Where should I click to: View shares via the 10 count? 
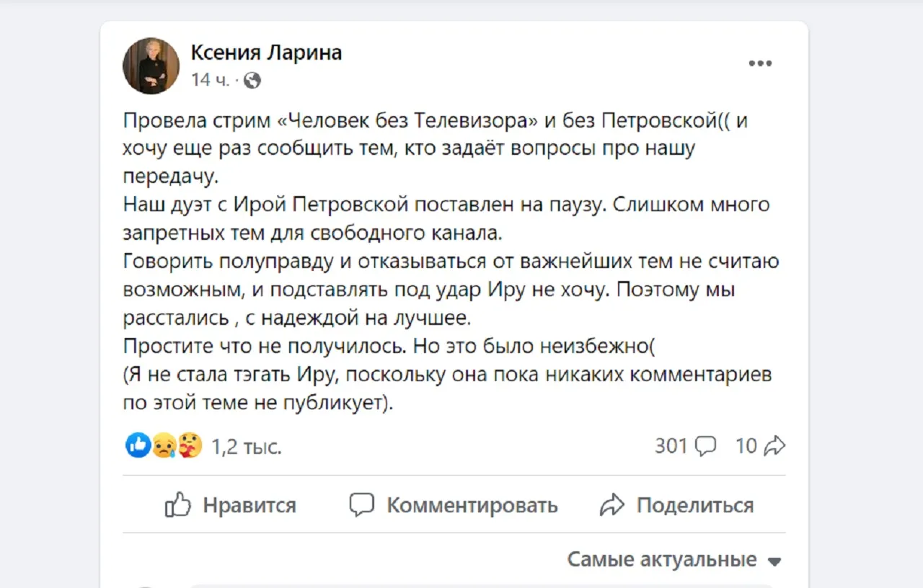746,447
